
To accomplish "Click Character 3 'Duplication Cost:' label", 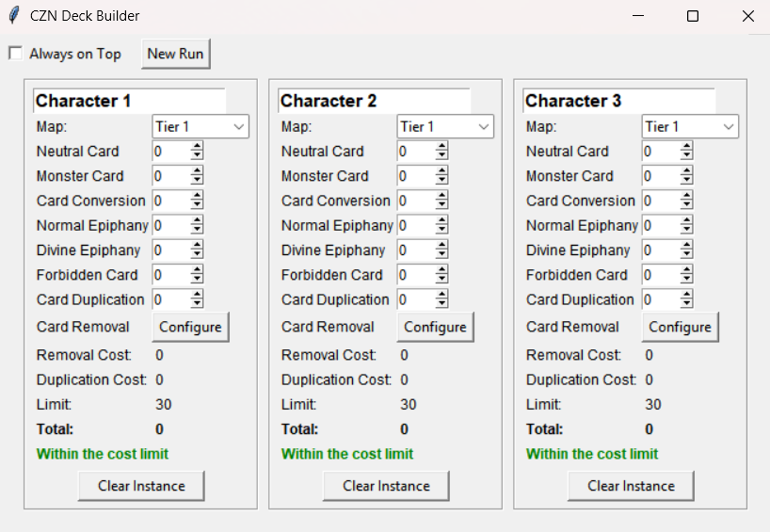I will click(581, 379).
